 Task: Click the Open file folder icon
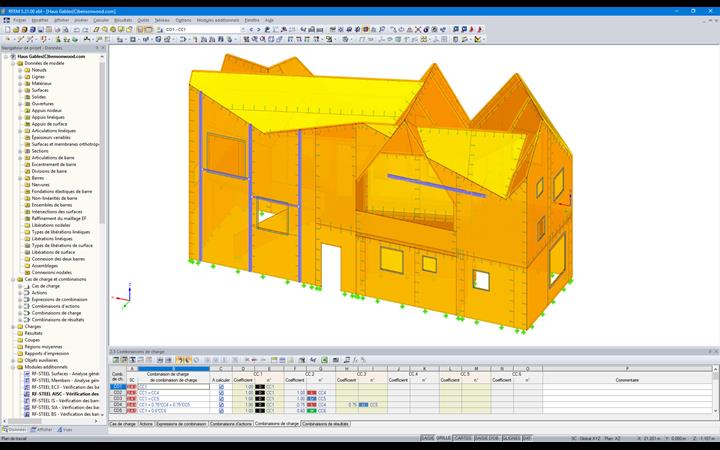tap(16, 29)
